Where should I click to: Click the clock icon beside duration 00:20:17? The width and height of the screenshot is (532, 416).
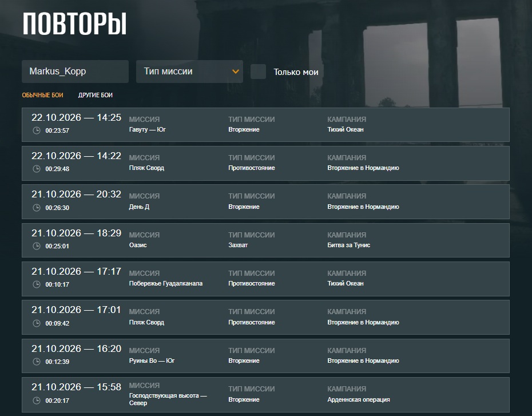point(36,401)
